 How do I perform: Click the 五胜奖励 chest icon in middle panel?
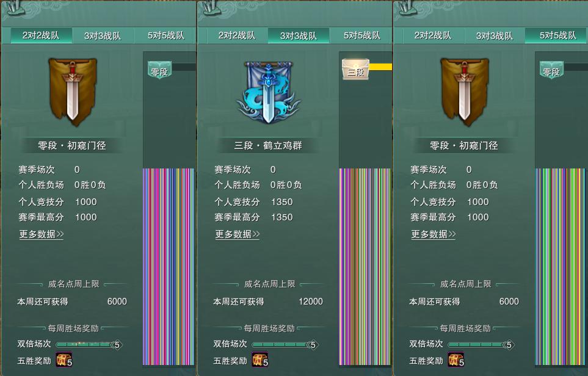[x=260, y=360]
